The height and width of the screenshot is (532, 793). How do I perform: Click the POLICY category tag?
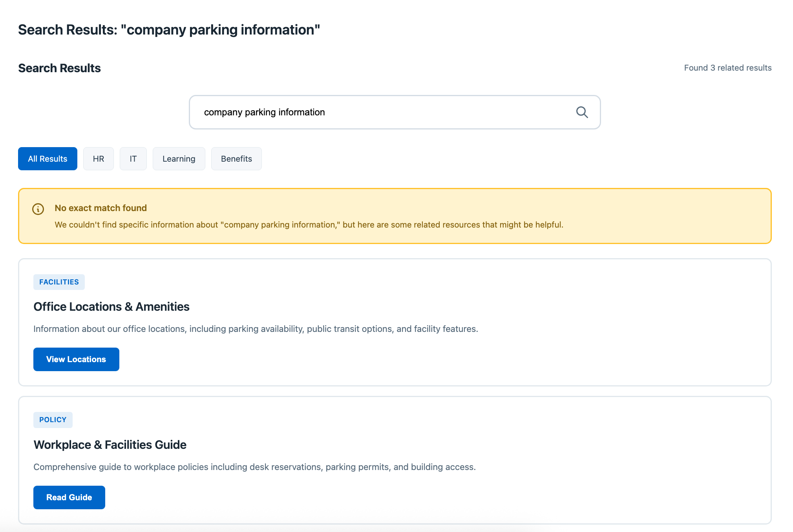[53, 420]
